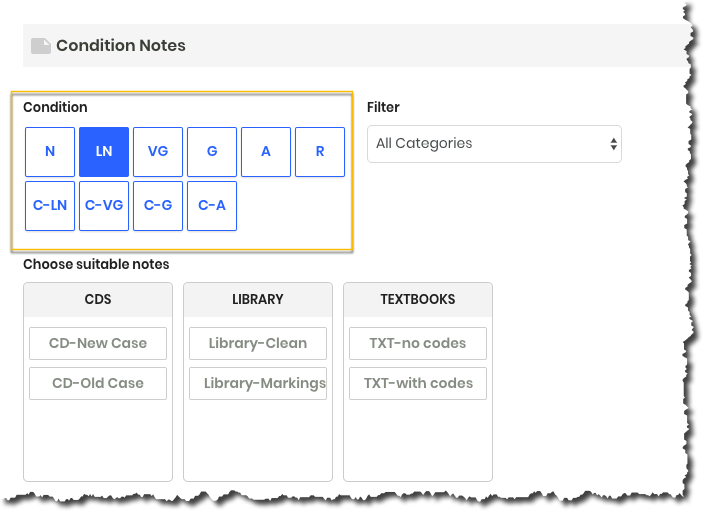
Task: Add the CD-Old Case note
Action: point(98,383)
